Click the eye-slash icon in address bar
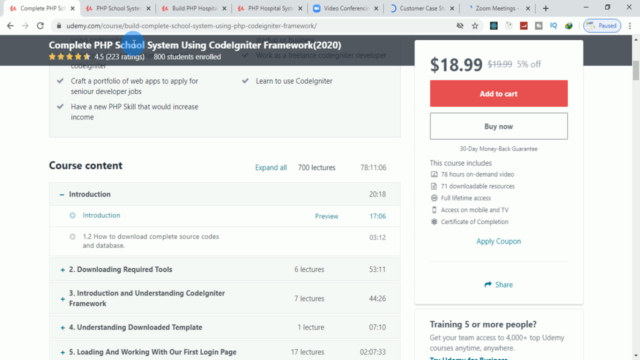 tap(460, 26)
